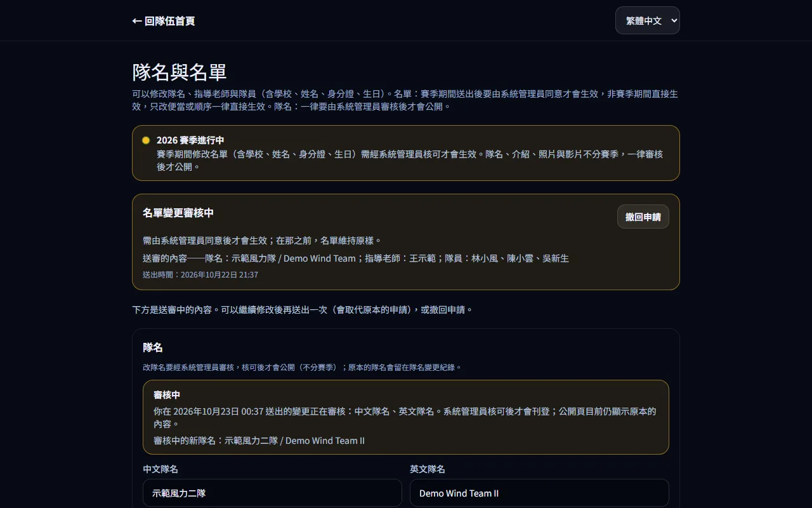Viewport: 812px width, 508px height.
Task: Click the 需由系統管理員同意後才會生效 line
Action: point(263,241)
